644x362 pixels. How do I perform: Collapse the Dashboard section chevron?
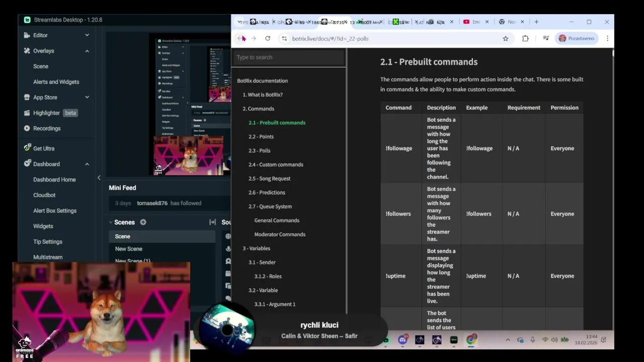pyautogui.click(x=87, y=164)
